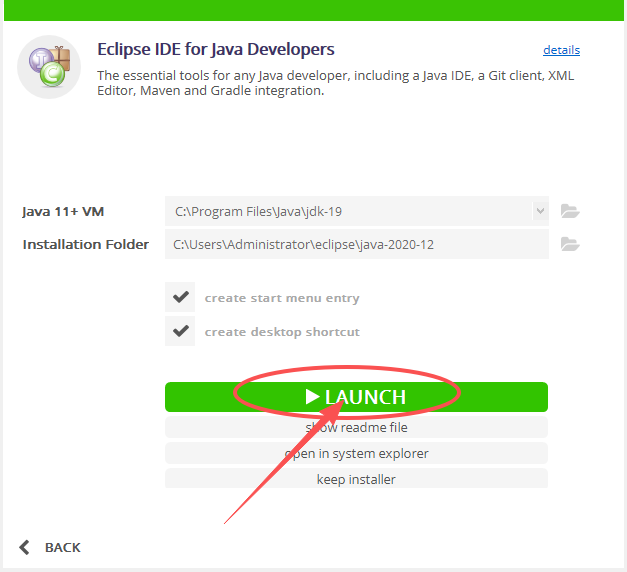
Task: Toggle create start menu entry checkbox
Action: coord(180,297)
